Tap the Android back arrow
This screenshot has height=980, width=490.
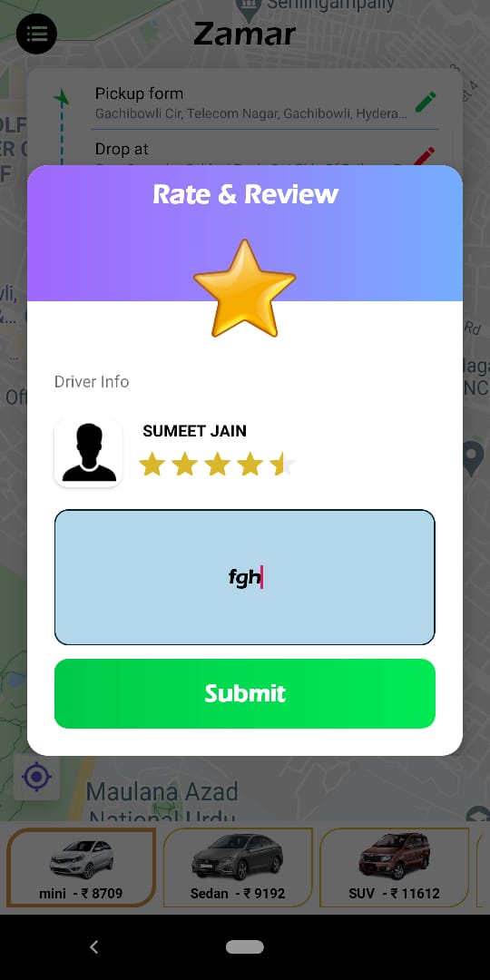point(93,946)
